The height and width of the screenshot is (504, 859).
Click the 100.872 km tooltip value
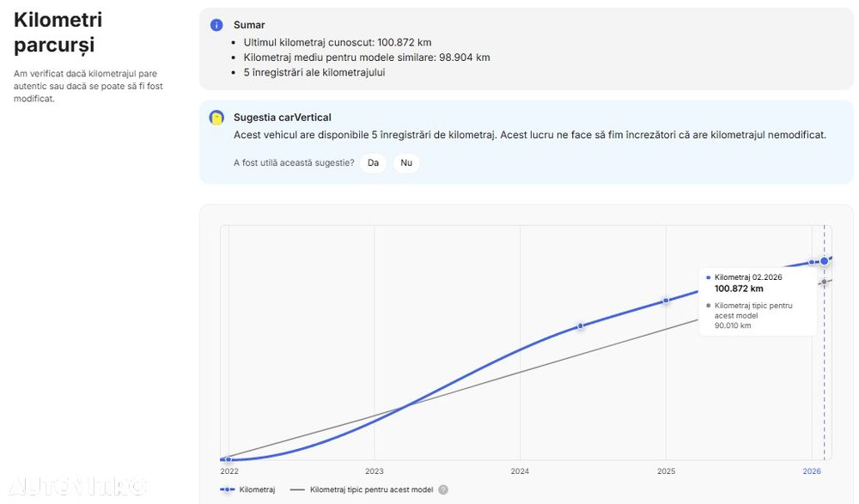coord(739,288)
